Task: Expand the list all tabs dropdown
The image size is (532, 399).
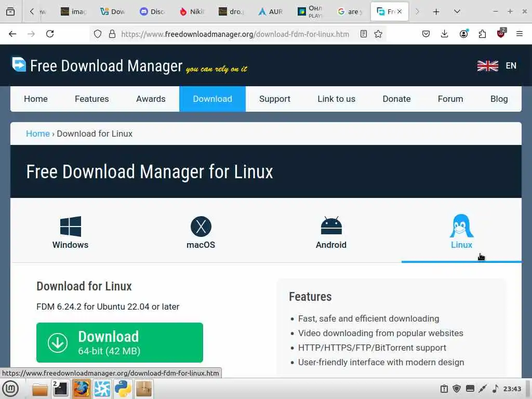Action: tap(457, 11)
